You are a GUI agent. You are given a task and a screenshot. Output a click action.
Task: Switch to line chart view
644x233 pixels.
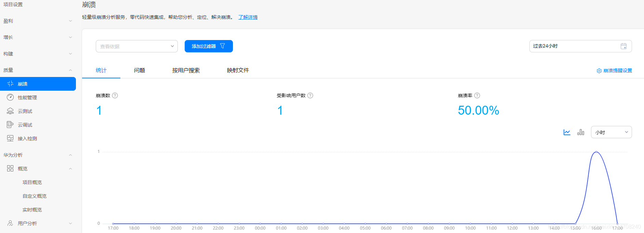click(567, 132)
